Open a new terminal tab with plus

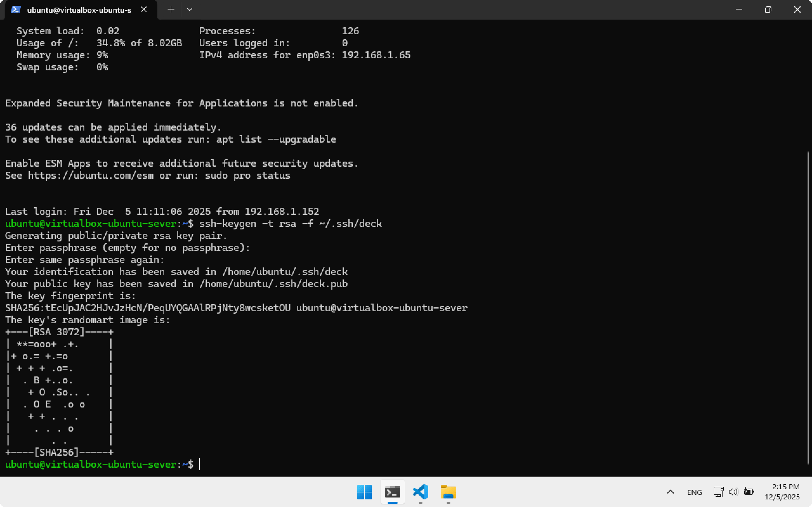pos(171,10)
